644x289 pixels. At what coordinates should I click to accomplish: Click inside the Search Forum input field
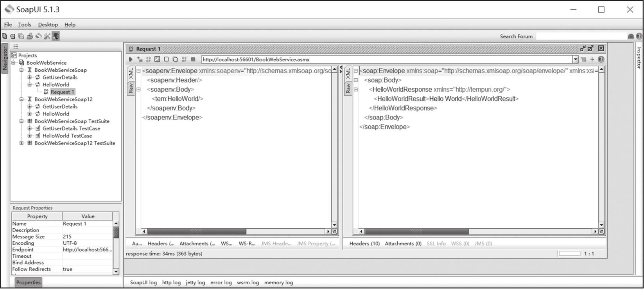pyautogui.click(x=581, y=36)
